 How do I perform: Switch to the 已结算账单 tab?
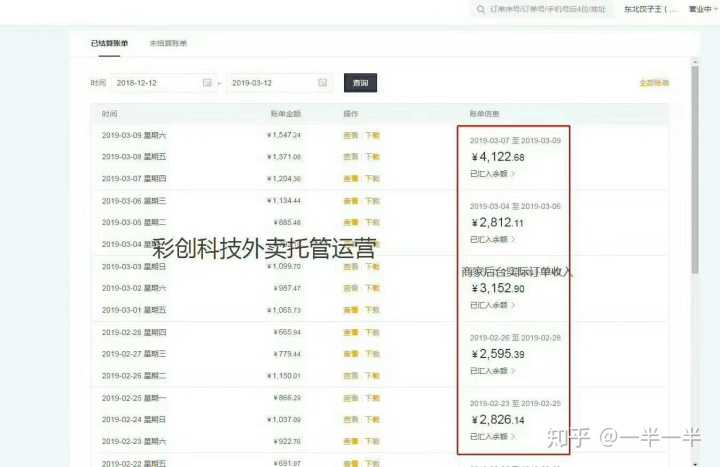pos(109,43)
